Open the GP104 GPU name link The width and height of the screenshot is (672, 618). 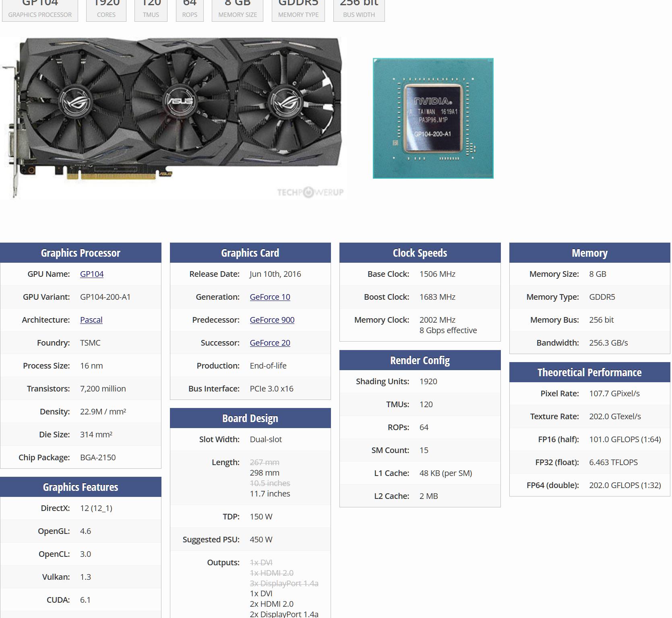coord(92,274)
